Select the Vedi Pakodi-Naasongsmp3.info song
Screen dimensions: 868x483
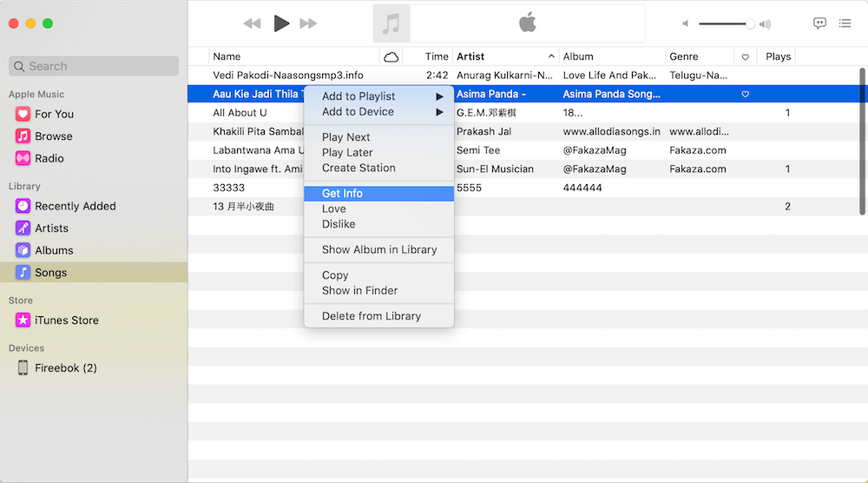point(288,76)
